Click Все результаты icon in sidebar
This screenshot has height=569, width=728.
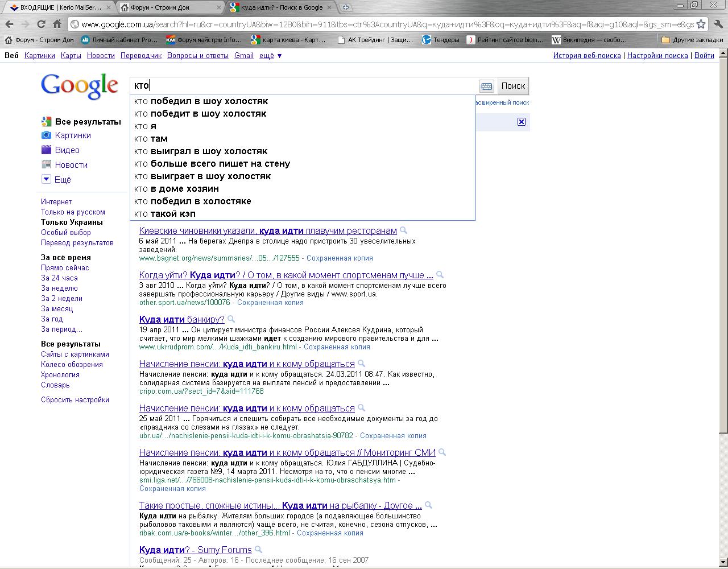(46, 121)
